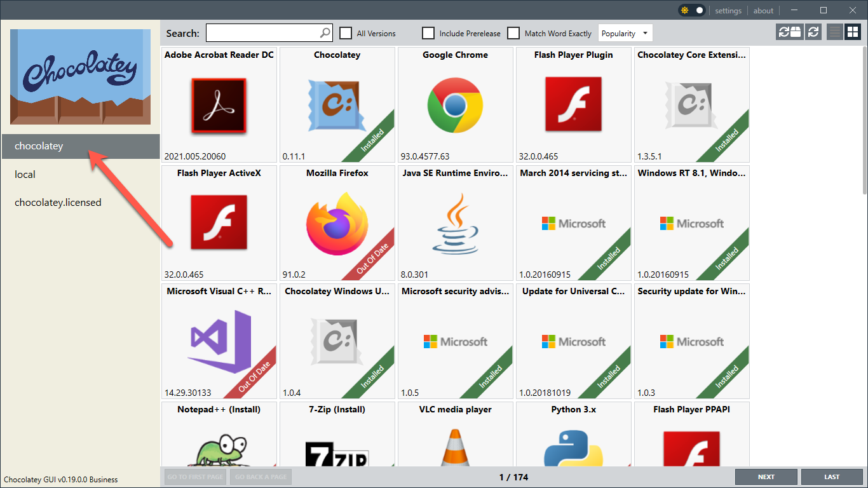Click version 1.0.20181019 text
Image resolution: width=868 pixels, height=488 pixels.
(545, 393)
